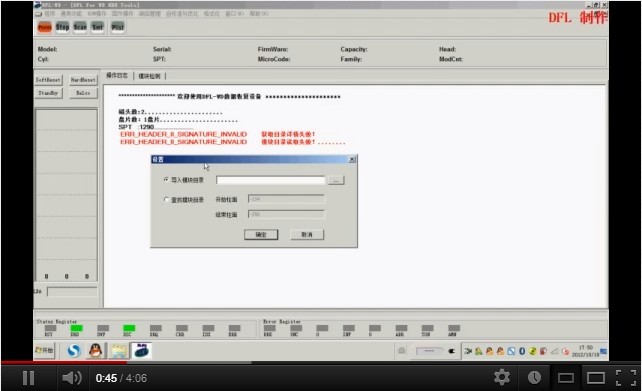Open video settings gear
The image size is (642, 391).
[502, 377]
